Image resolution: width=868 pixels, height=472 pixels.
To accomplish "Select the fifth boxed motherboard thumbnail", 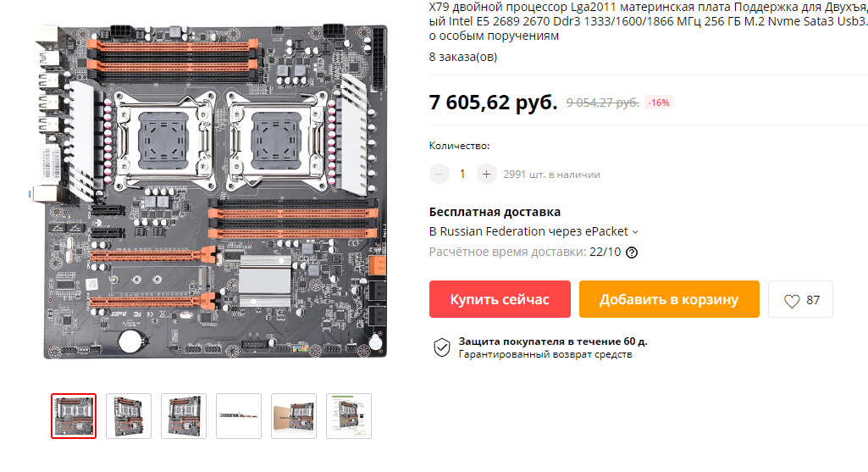I will (294, 416).
